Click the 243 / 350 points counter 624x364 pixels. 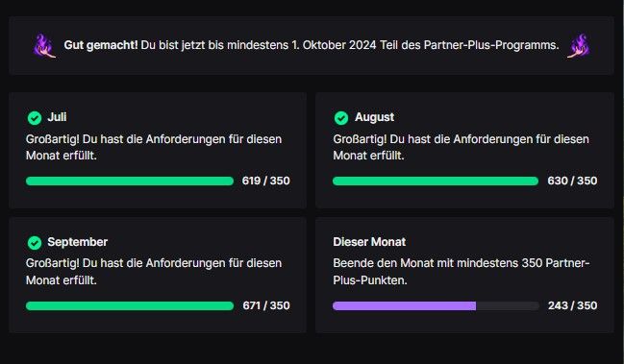(573, 305)
